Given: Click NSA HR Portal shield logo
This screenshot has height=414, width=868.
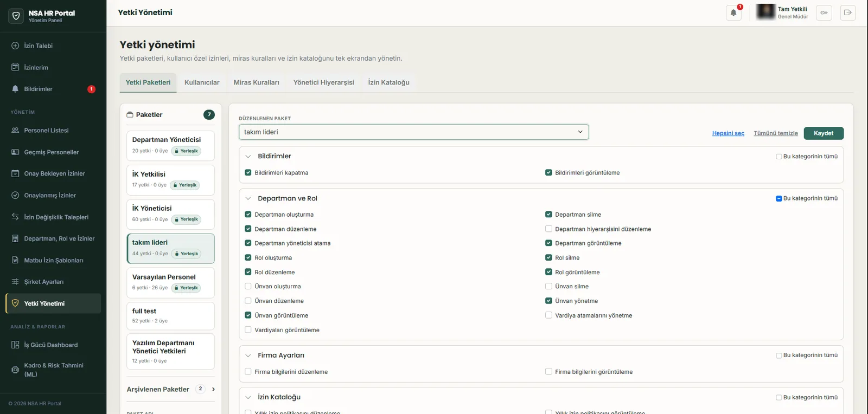Looking at the screenshot, I should pyautogui.click(x=16, y=16).
